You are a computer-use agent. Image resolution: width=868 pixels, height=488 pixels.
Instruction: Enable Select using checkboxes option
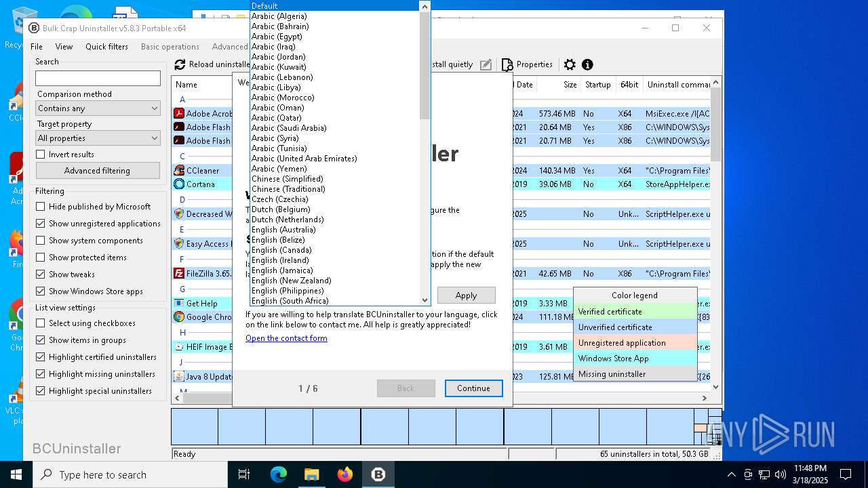(x=41, y=323)
